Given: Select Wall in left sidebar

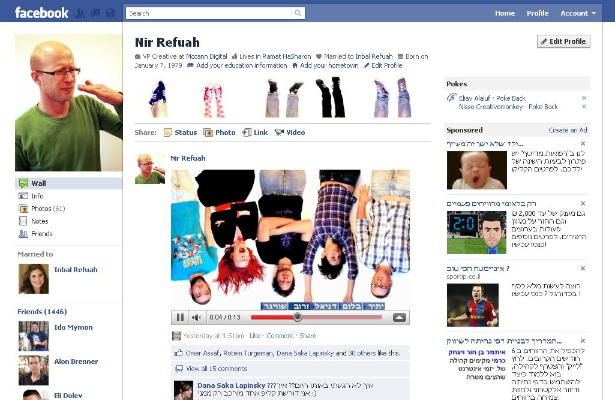Looking at the screenshot, I should (x=69, y=183).
